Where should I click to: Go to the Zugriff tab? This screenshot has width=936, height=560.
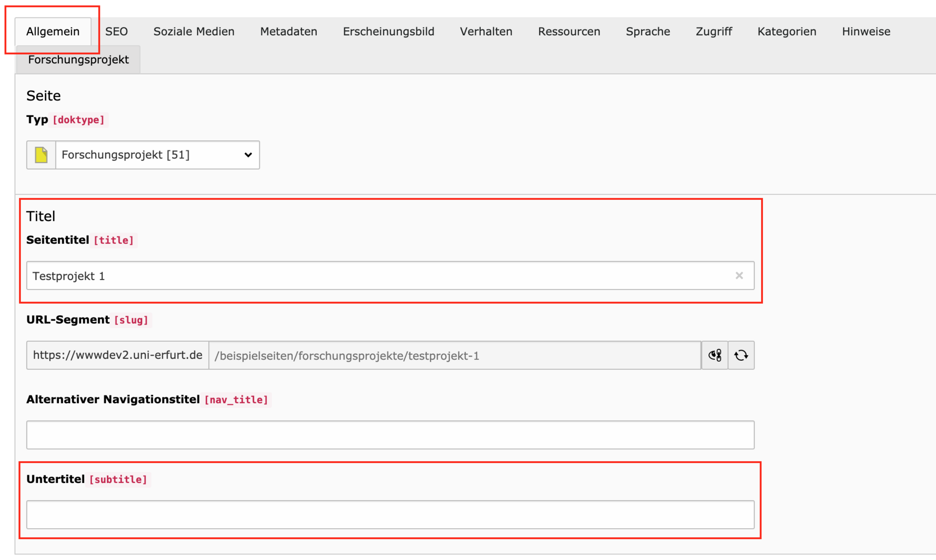pos(714,32)
